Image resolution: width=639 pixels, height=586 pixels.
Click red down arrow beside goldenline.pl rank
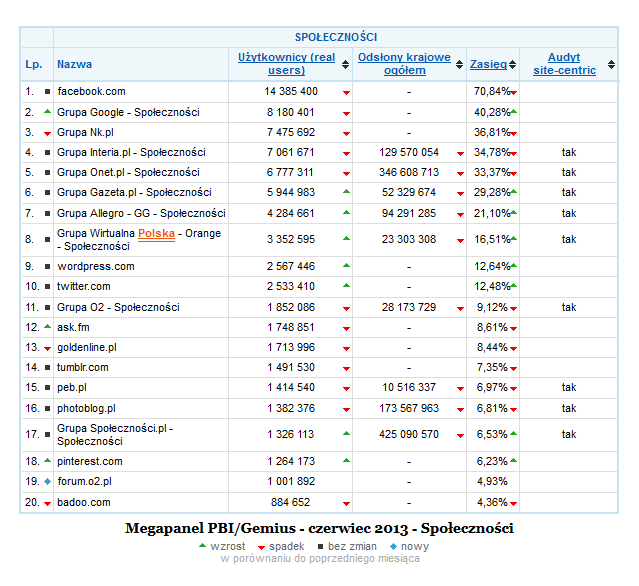tap(47, 348)
